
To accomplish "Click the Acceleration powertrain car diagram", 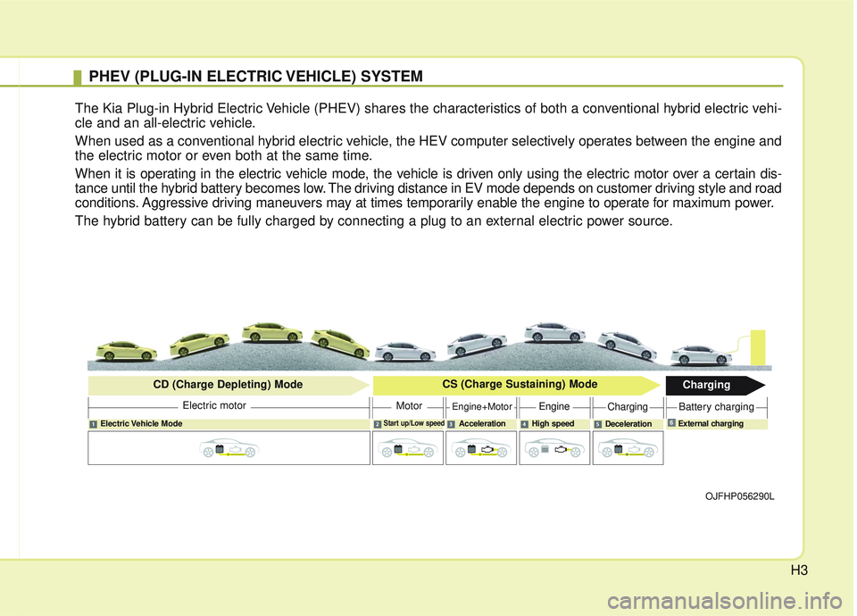I will pyautogui.click(x=481, y=447).
